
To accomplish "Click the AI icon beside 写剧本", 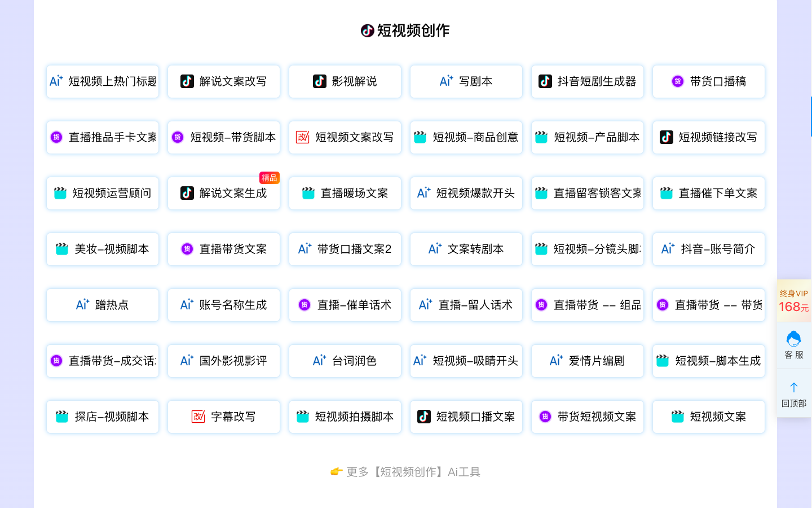I will click(446, 81).
